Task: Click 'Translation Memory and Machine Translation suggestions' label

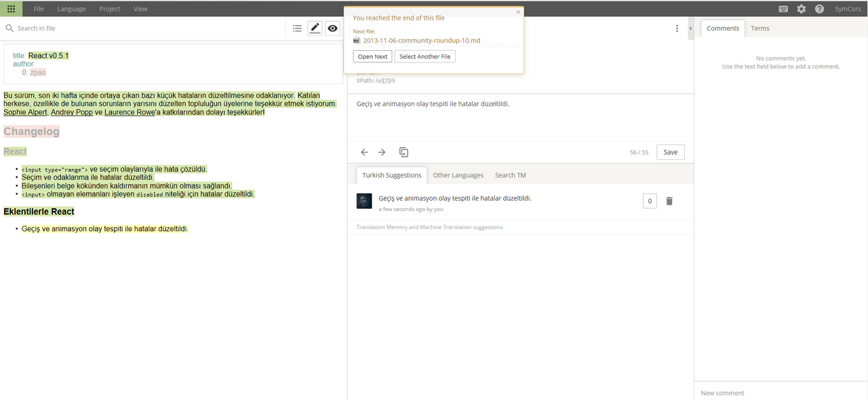Action: (x=430, y=227)
